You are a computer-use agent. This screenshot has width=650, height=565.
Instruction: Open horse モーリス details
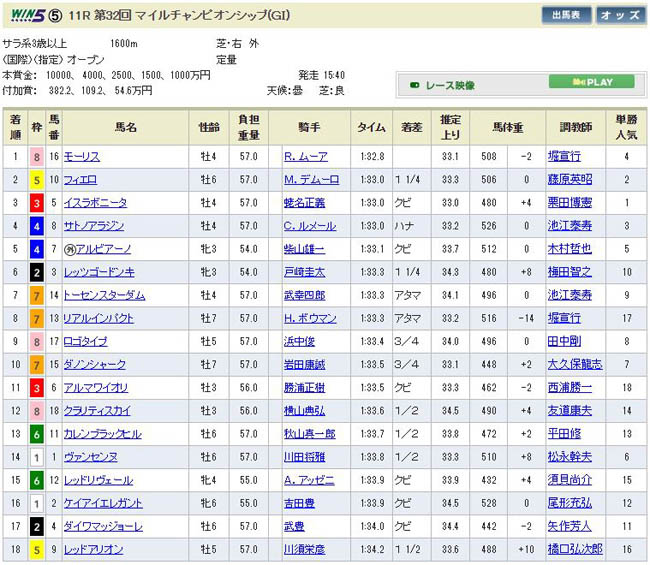click(x=81, y=156)
